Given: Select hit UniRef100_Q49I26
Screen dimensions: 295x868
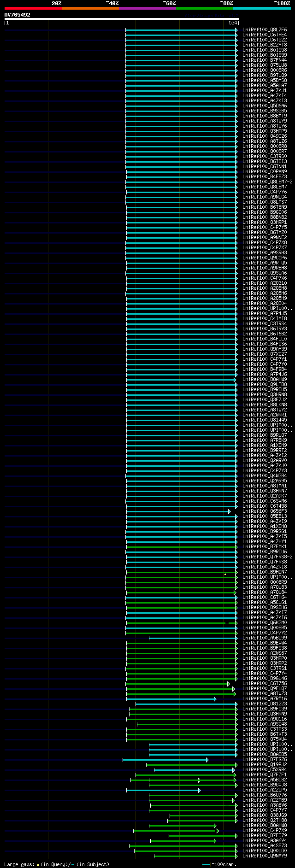Looking at the screenshot, I should click(x=265, y=136).
